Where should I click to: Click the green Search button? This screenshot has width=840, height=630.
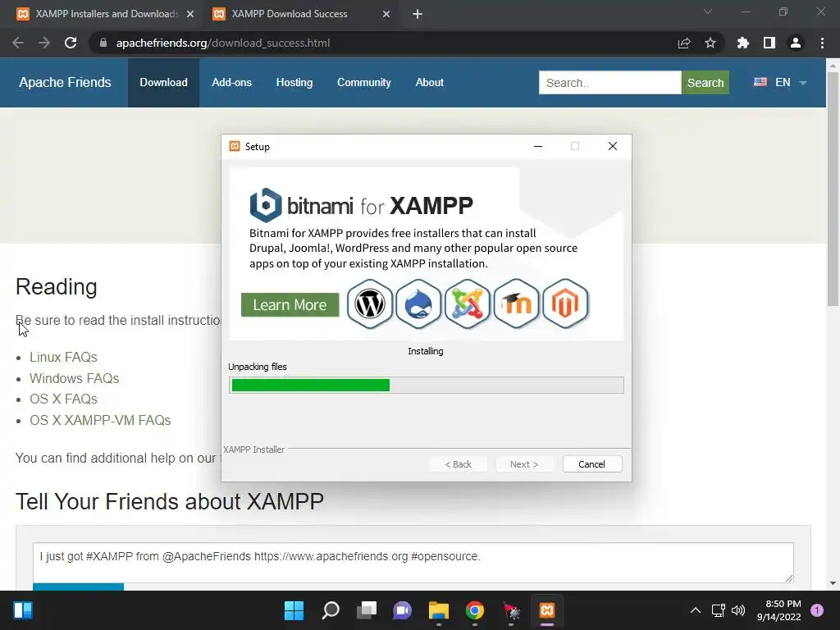click(x=705, y=83)
